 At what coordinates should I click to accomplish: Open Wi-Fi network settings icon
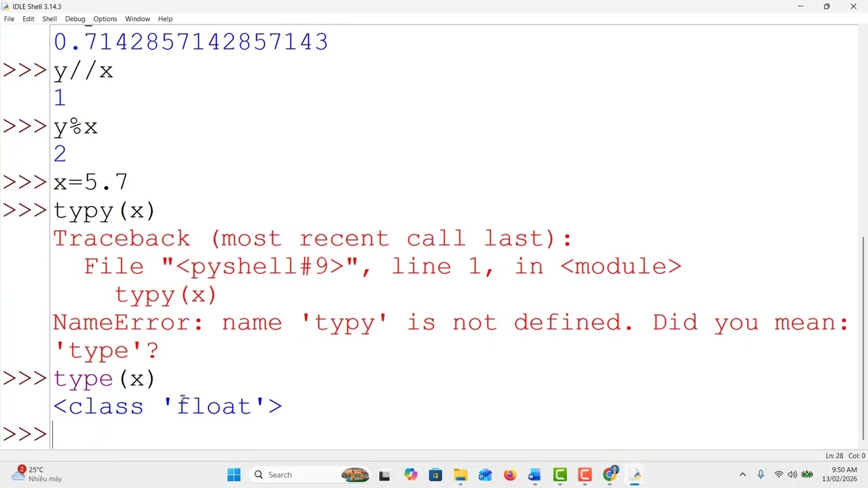click(x=778, y=474)
